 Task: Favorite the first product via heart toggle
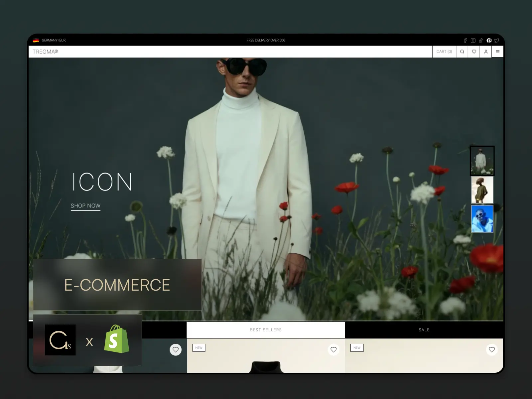pyautogui.click(x=176, y=349)
